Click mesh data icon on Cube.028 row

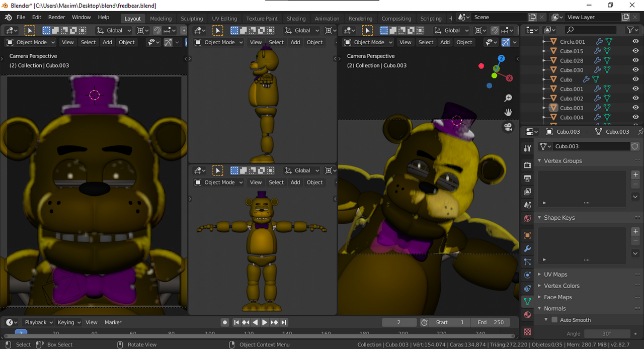click(x=607, y=60)
